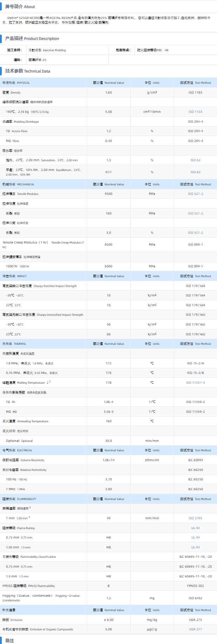Image resolution: width=217 pixels, height=644 pixels.
Task: Click the THERMAL section header
Action: point(14,344)
